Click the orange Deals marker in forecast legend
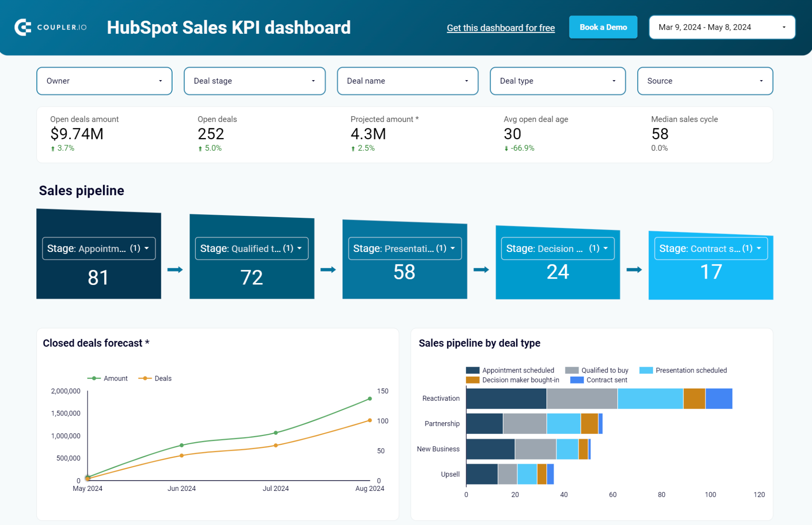 (145, 378)
